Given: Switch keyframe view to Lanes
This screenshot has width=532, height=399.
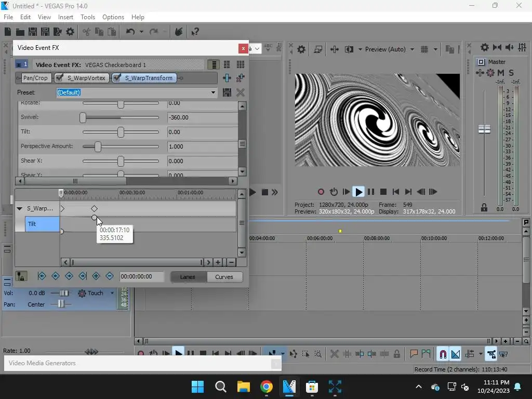Looking at the screenshot, I should pyautogui.click(x=188, y=277).
